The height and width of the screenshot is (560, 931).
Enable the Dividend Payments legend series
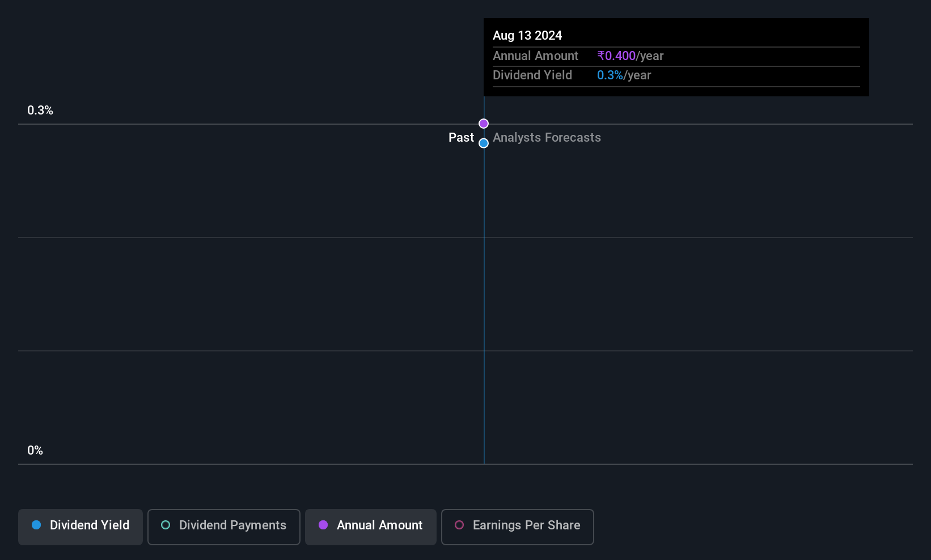point(224,527)
